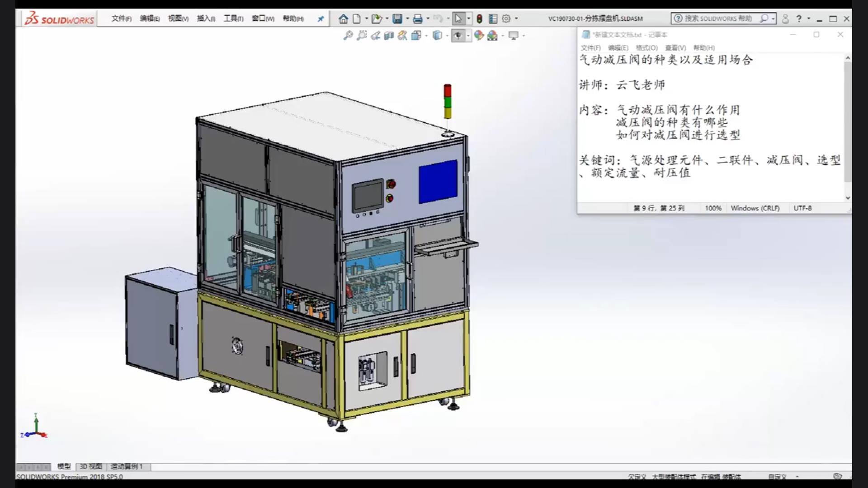The image size is (868, 488).
Task: Switch to the 3D 视图 tab
Action: [91, 466]
